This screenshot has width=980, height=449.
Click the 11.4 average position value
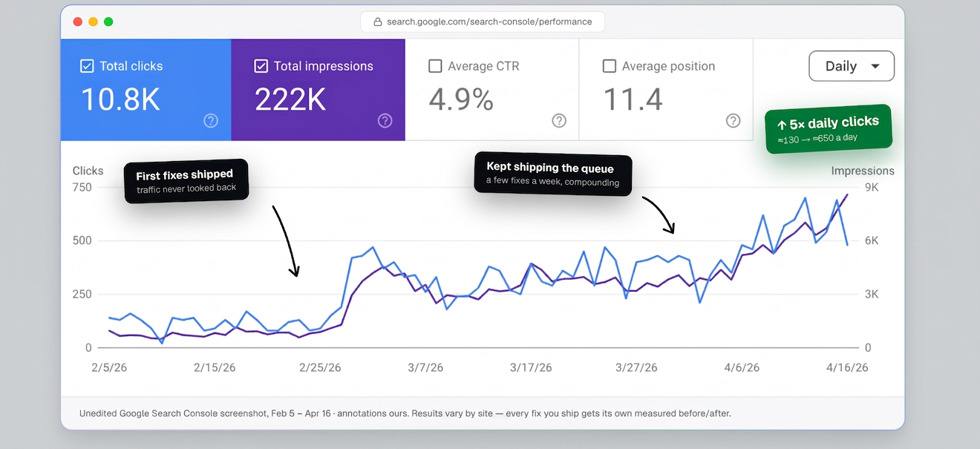tap(633, 99)
